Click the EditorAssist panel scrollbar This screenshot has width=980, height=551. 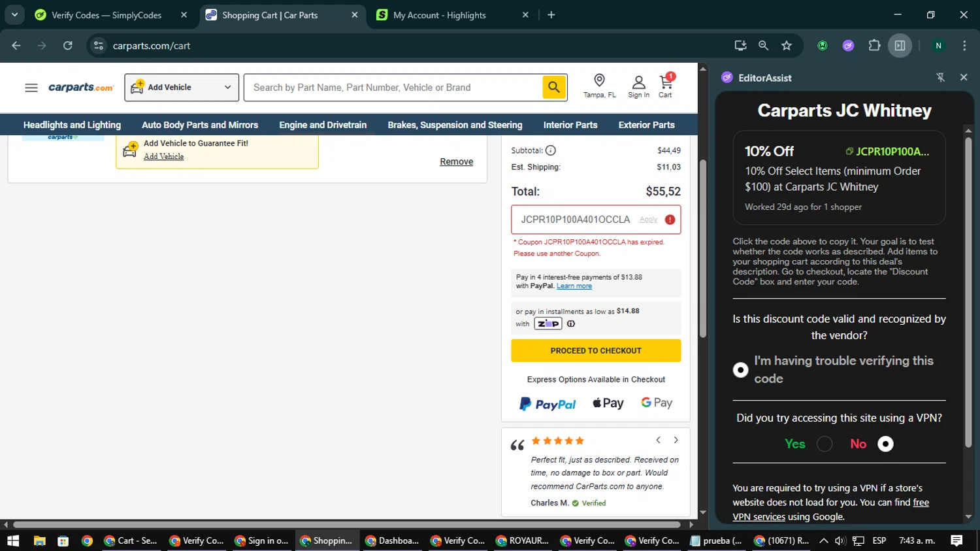pyautogui.click(x=968, y=292)
